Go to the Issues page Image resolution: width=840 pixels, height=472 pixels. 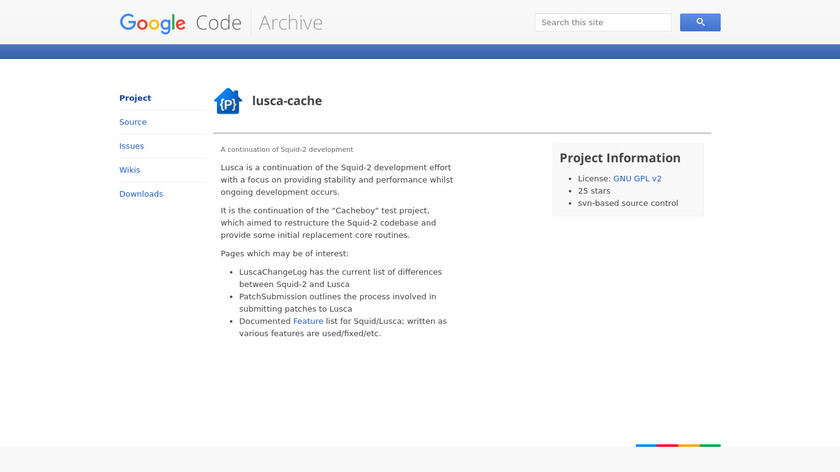[x=131, y=146]
